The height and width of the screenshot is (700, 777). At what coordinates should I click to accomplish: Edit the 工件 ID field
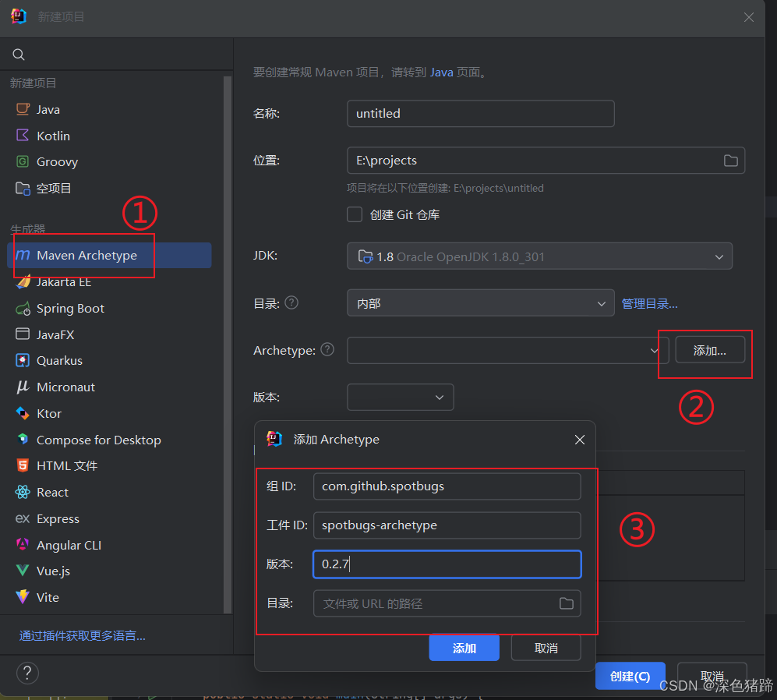(x=447, y=525)
